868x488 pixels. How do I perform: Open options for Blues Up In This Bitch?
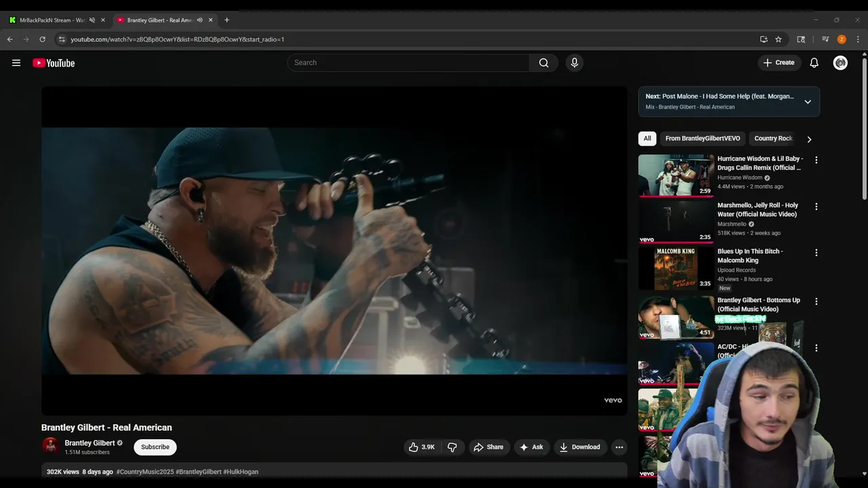pos(816,252)
